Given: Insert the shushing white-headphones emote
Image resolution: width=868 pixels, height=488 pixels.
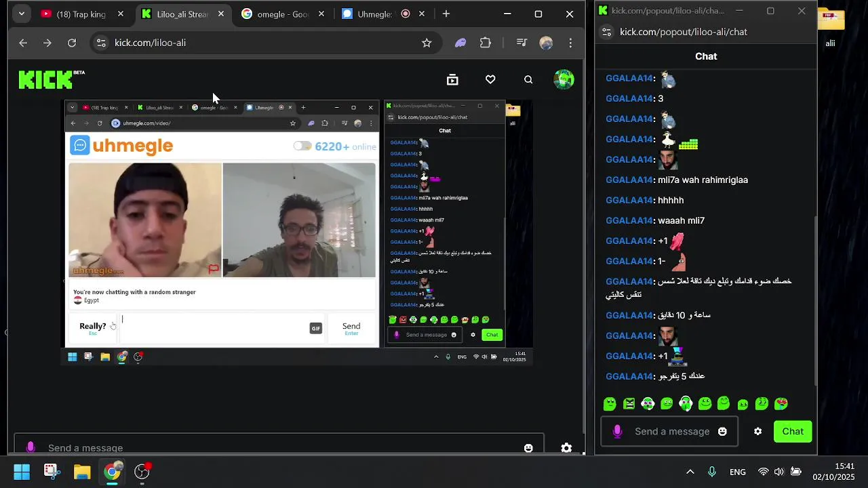Looking at the screenshot, I should 686,403.
